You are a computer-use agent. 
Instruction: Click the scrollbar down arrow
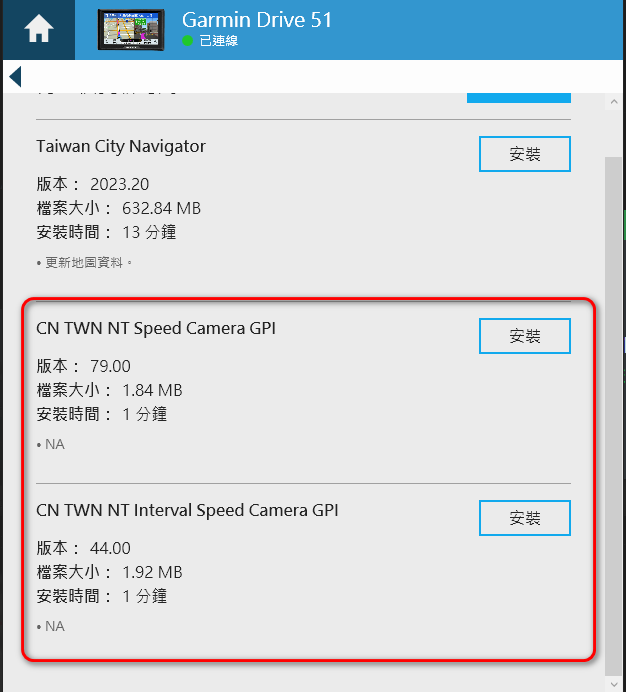click(614, 684)
